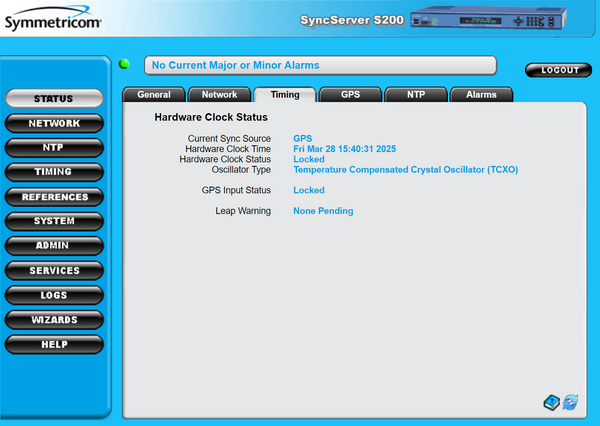The image size is (600, 426).
Task: Open the REFERENCES sidebar menu
Action: click(x=53, y=197)
